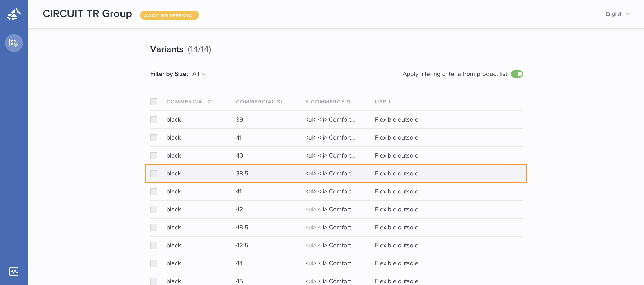Click the size value 42.5

point(242,246)
